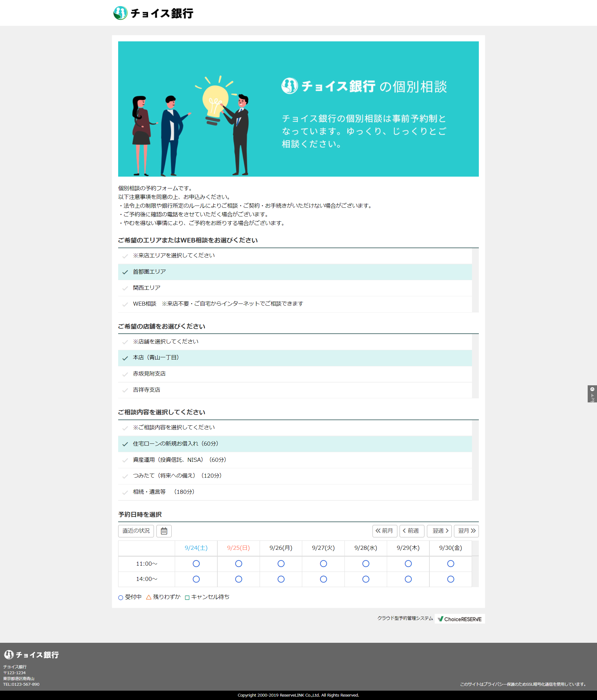Pick 資産運用 (投資信託、NISA) consultation
597x700 pixels.
[179, 460]
